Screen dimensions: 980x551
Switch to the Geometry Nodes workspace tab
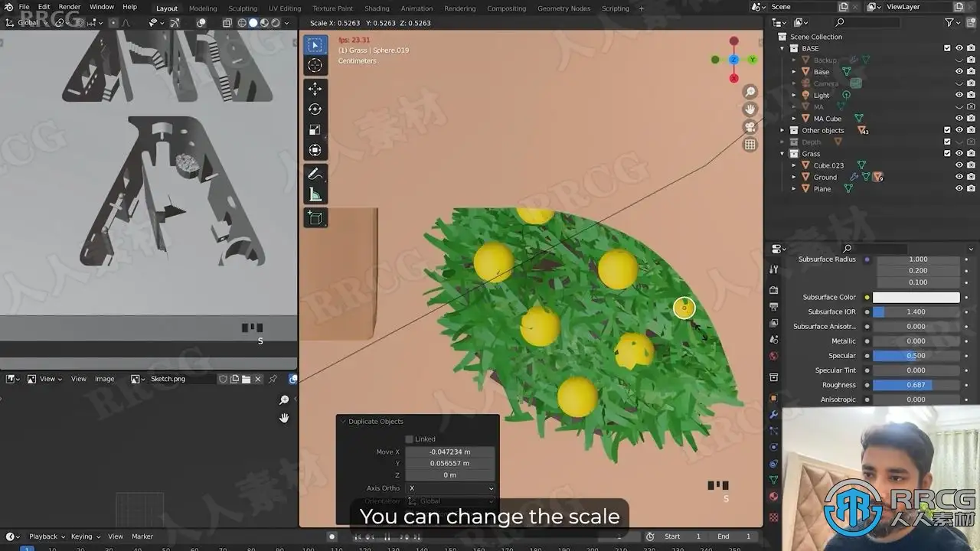(x=563, y=8)
